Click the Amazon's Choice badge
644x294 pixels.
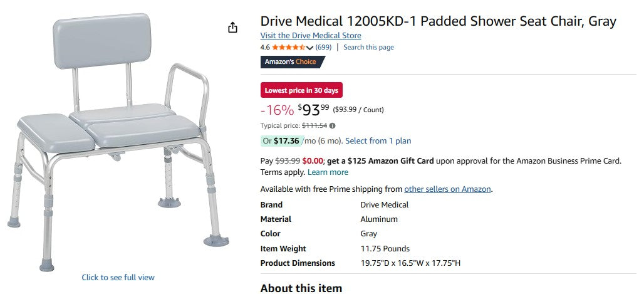[293, 61]
